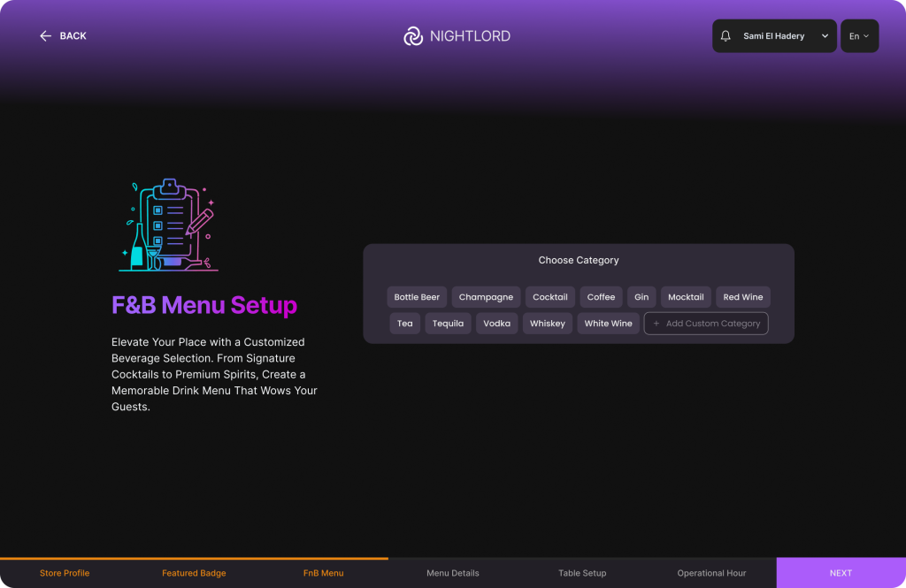
Task: Pick the Vodka category chip
Action: (x=497, y=324)
